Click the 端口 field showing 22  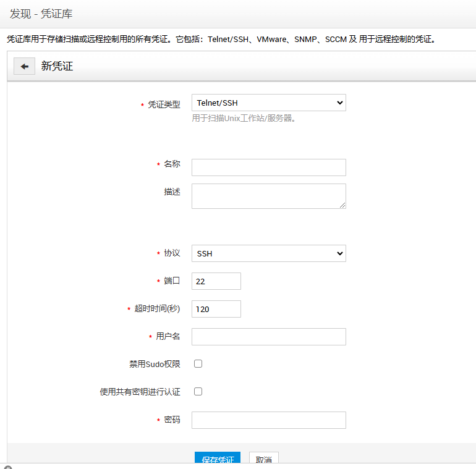[x=216, y=281]
